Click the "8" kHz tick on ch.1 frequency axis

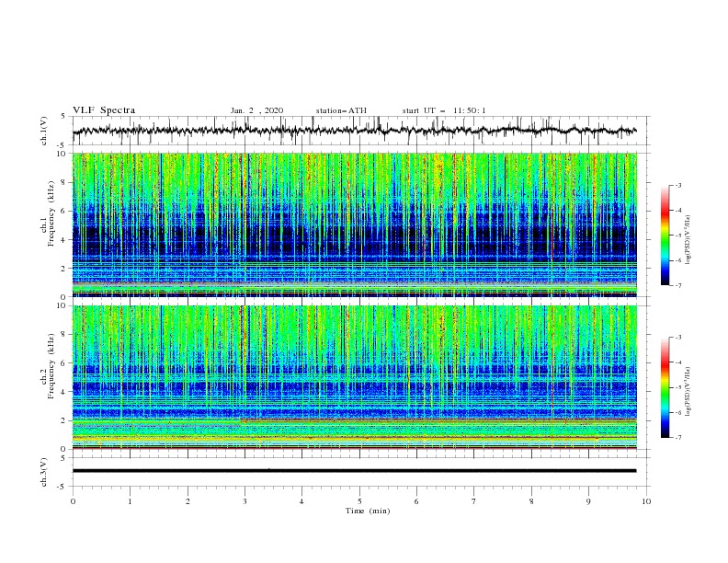63,182
